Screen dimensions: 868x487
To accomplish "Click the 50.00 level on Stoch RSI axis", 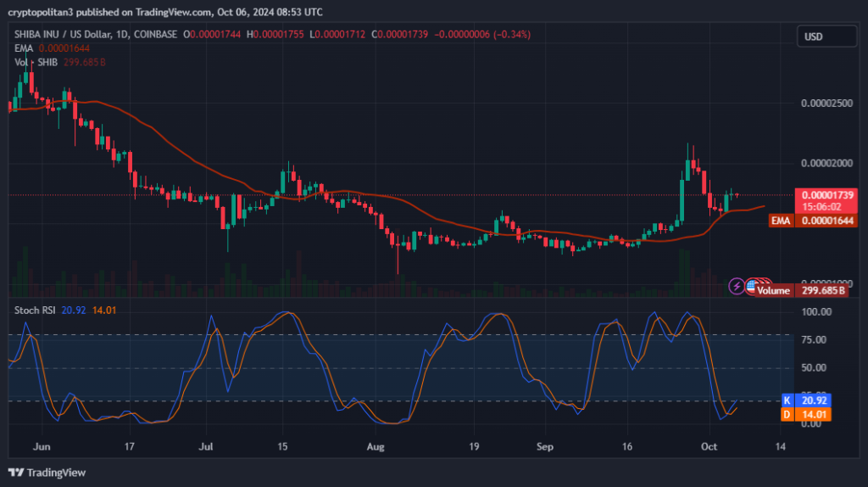I will 815,368.
